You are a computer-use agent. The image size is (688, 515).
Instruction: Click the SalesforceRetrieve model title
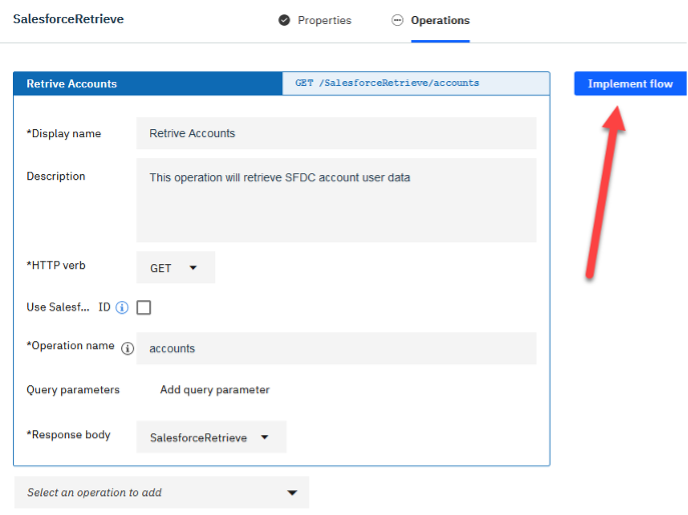[68, 19]
